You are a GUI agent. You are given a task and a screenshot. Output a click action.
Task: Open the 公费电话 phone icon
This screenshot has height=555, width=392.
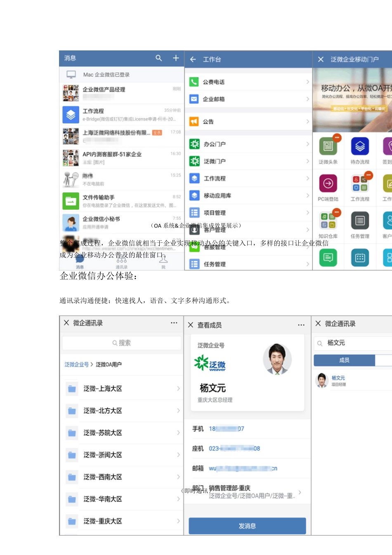point(194,82)
